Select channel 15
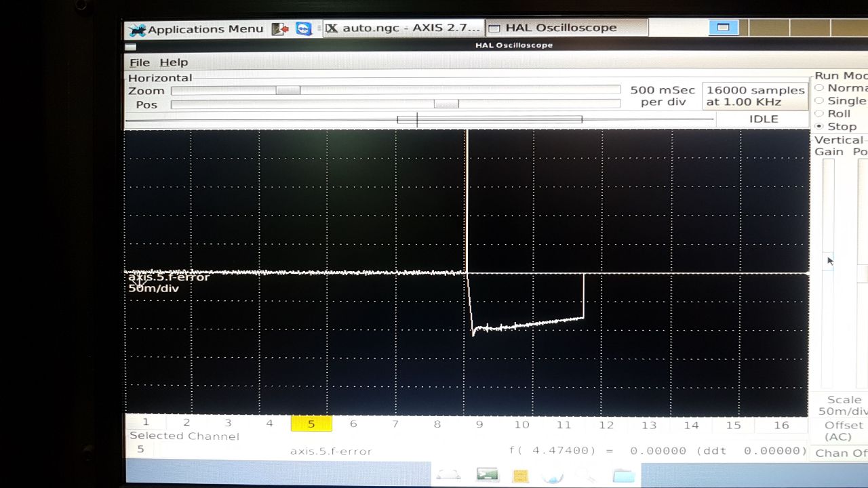Screen dimensions: 868x488 click(x=733, y=425)
